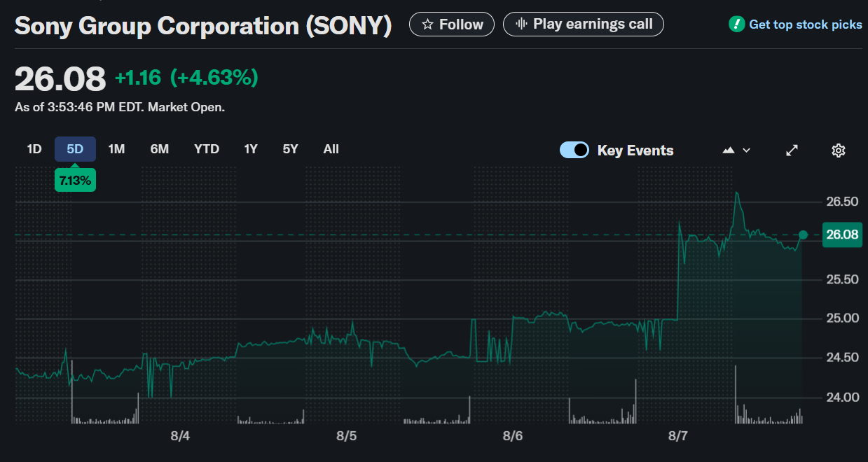The height and width of the screenshot is (462, 868).
Task: Click the Sony Group Corporation (SONY) title
Action: [203, 26]
